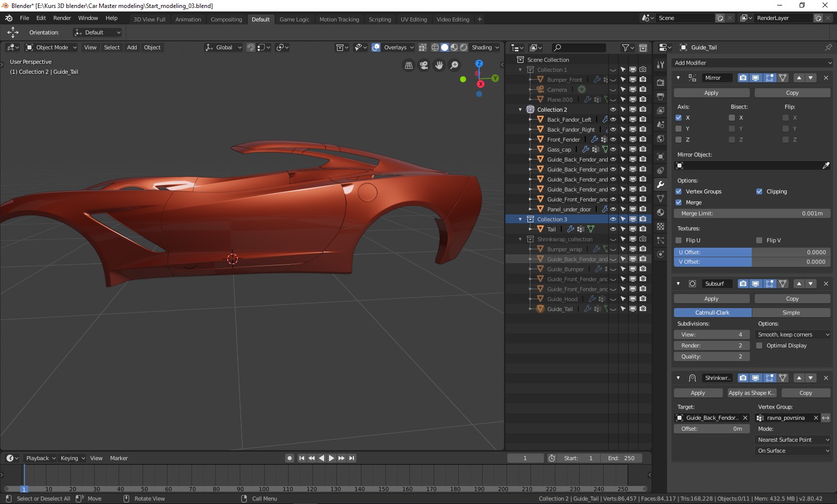Select the Simple subdivision type button
This screenshot has height=504, width=837.
coord(791,313)
